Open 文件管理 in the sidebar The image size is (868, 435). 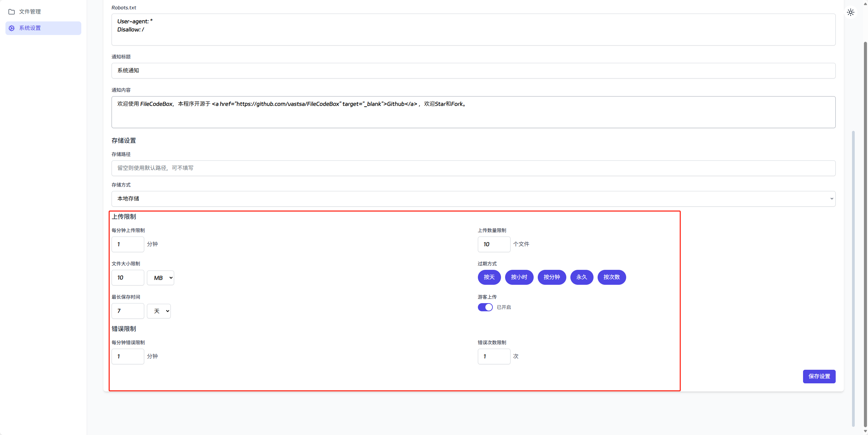pos(30,12)
